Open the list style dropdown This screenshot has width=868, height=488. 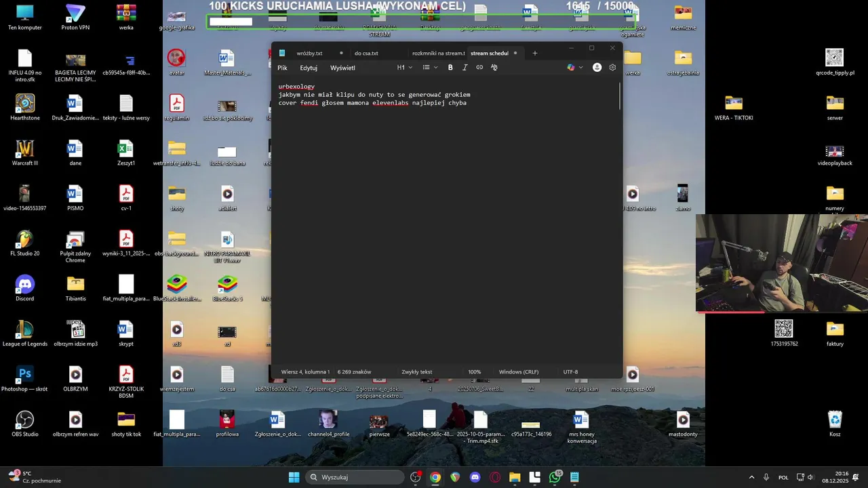tap(430, 68)
